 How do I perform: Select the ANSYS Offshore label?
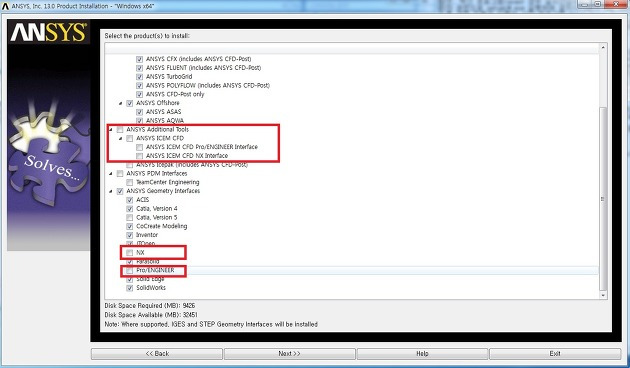(158, 103)
